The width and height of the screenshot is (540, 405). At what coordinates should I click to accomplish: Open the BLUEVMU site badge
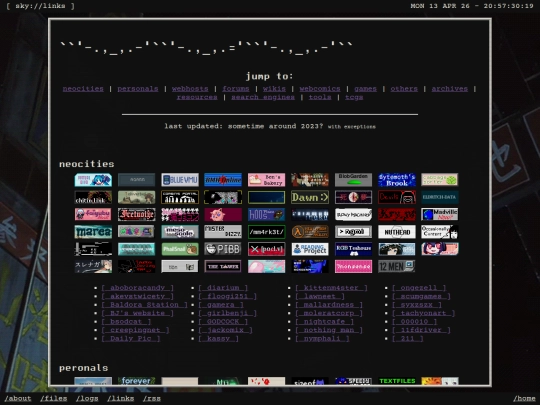click(x=180, y=180)
